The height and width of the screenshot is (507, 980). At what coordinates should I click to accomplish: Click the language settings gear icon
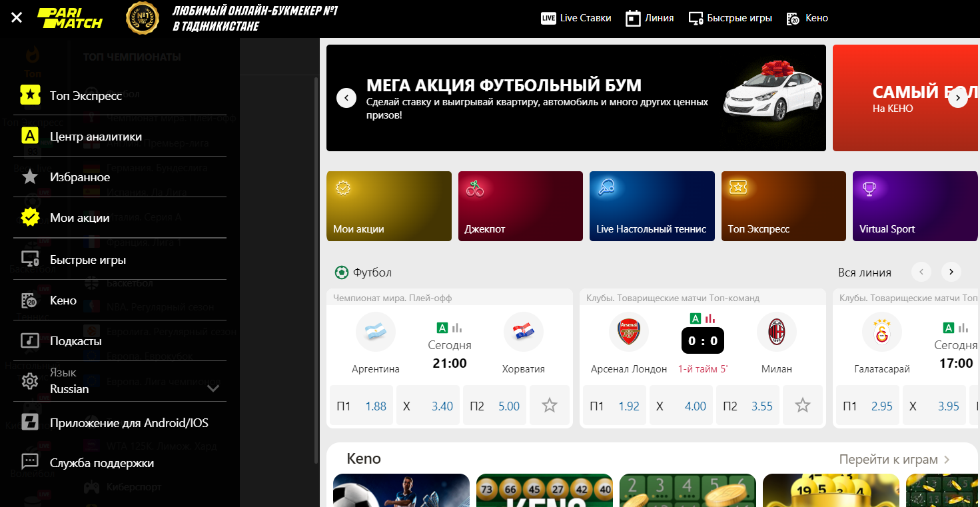coord(29,381)
